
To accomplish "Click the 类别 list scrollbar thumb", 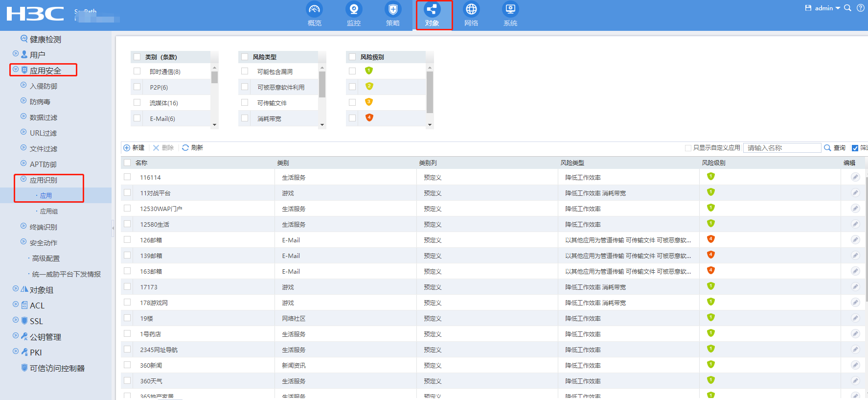I will pos(214,77).
